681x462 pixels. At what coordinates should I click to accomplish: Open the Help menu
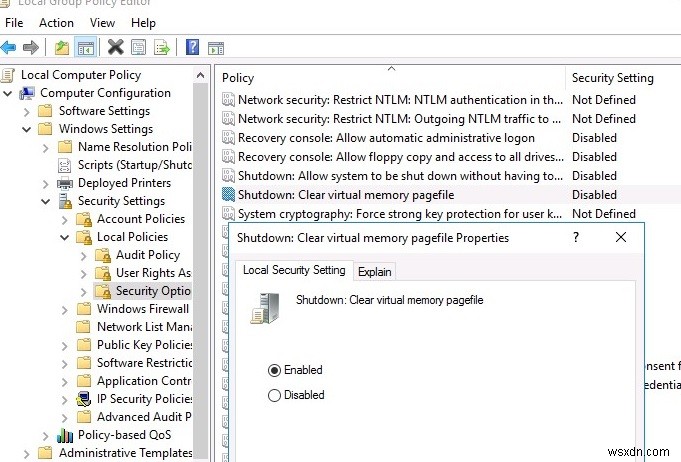point(143,23)
